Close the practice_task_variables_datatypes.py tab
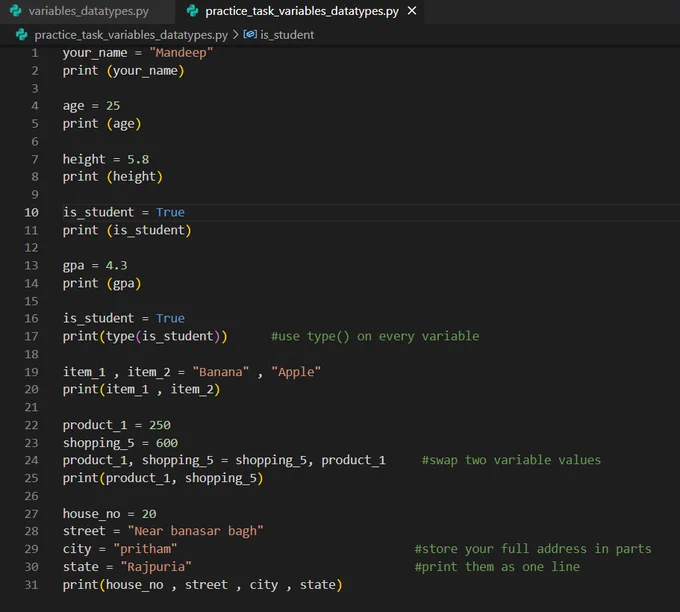Image resolution: width=680 pixels, height=612 pixels. [412, 11]
